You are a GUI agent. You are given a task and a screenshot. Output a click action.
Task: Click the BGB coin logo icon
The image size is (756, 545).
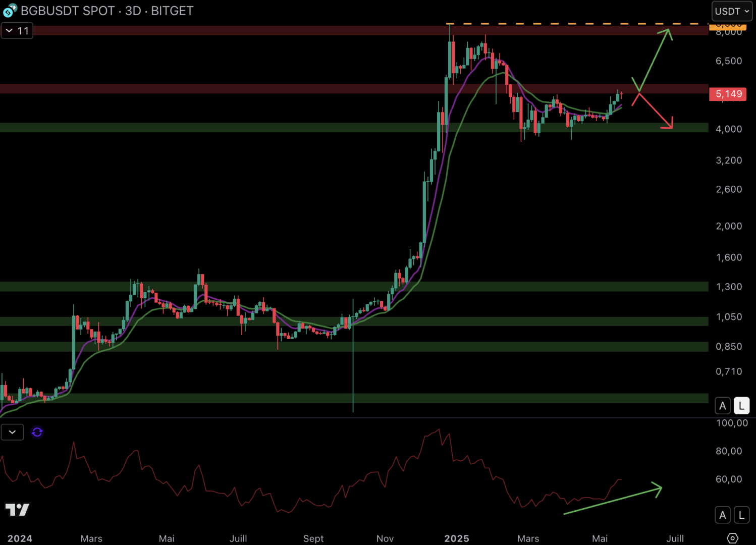pos(10,11)
